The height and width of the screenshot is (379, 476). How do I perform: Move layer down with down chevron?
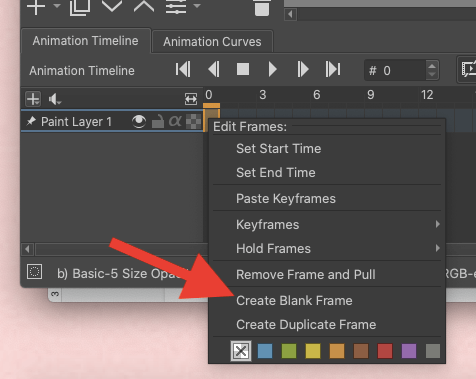[112, 6]
